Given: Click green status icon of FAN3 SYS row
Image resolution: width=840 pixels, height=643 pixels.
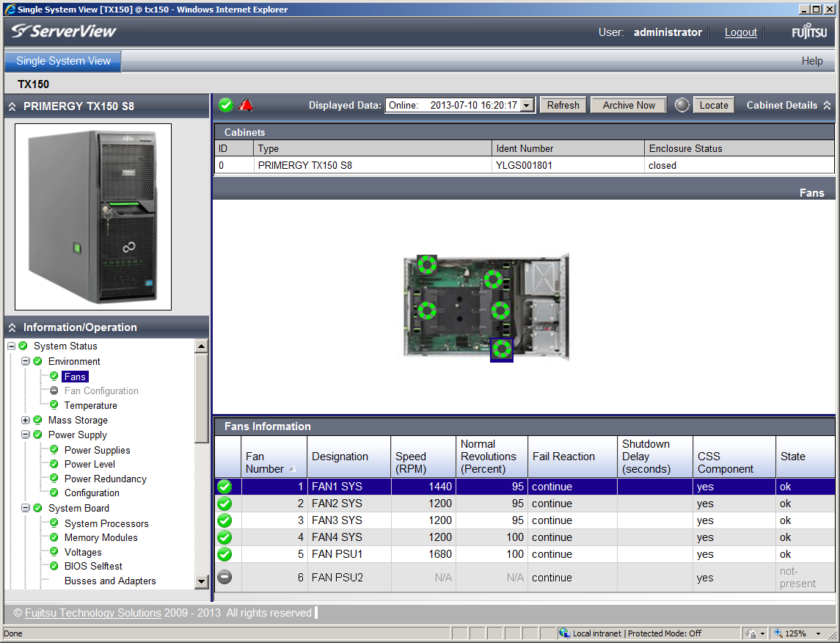Looking at the screenshot, I should click(225, 520).
